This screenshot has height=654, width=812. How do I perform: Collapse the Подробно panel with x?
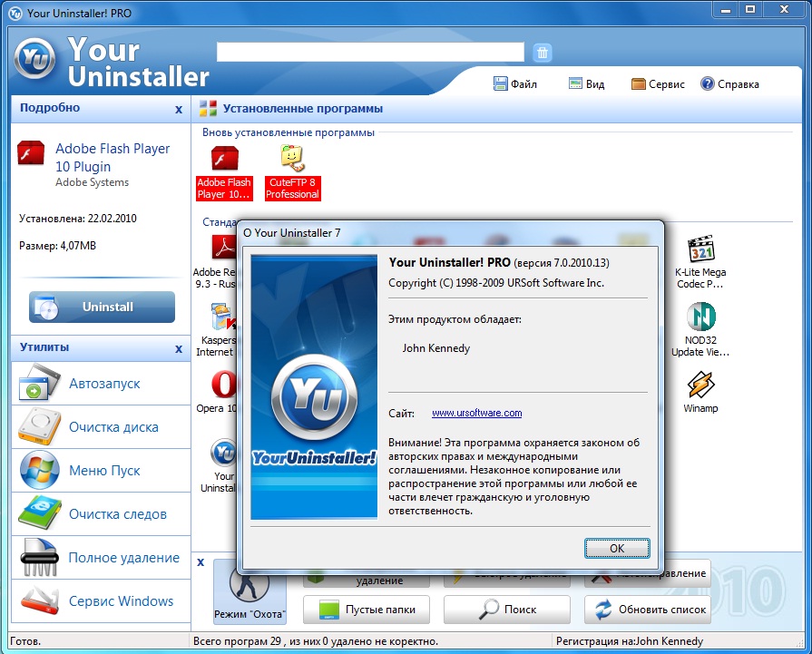pyautogui.click(x=178, y=109)
